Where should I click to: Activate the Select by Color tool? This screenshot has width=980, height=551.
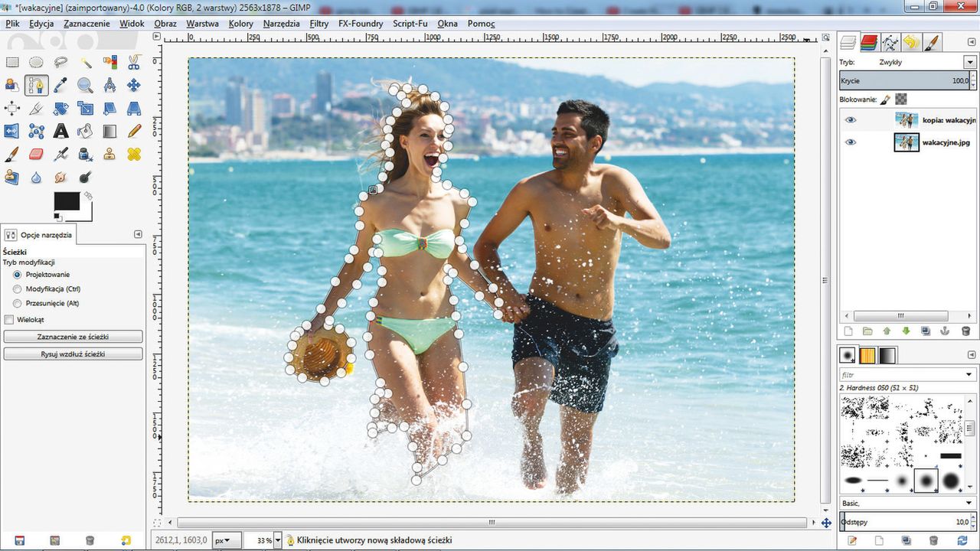[x=109, y=62]
